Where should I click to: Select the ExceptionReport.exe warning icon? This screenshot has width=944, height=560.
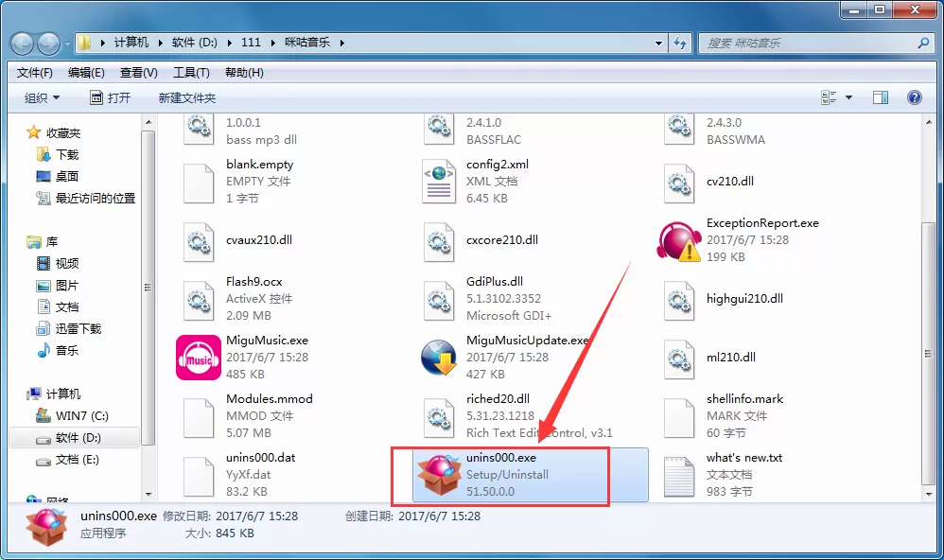pyautogui.click(x=679, y=241)
